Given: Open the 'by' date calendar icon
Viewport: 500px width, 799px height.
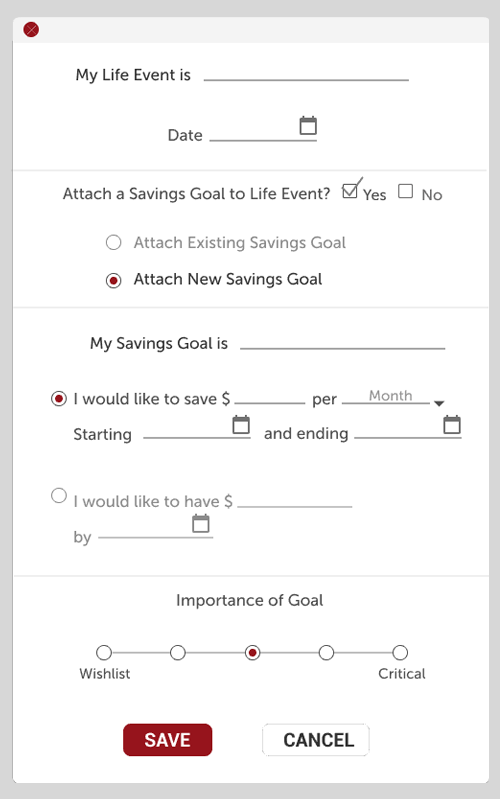Looking at the screenshot, I should pos(201,523).
